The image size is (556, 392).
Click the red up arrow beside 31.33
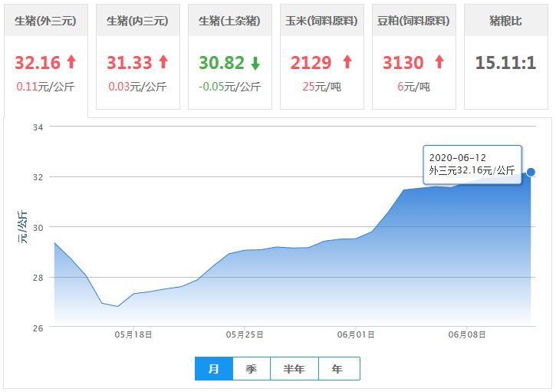click(163, 62)
